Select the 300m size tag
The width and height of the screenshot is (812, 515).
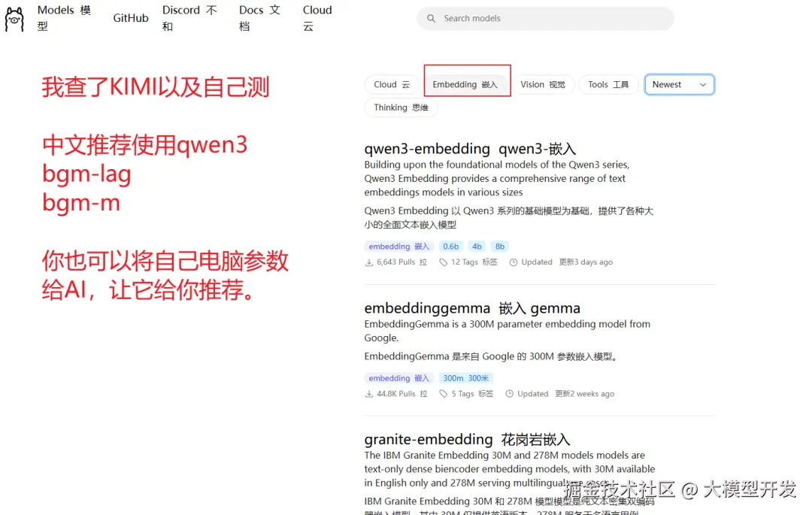tap(465, 378)
